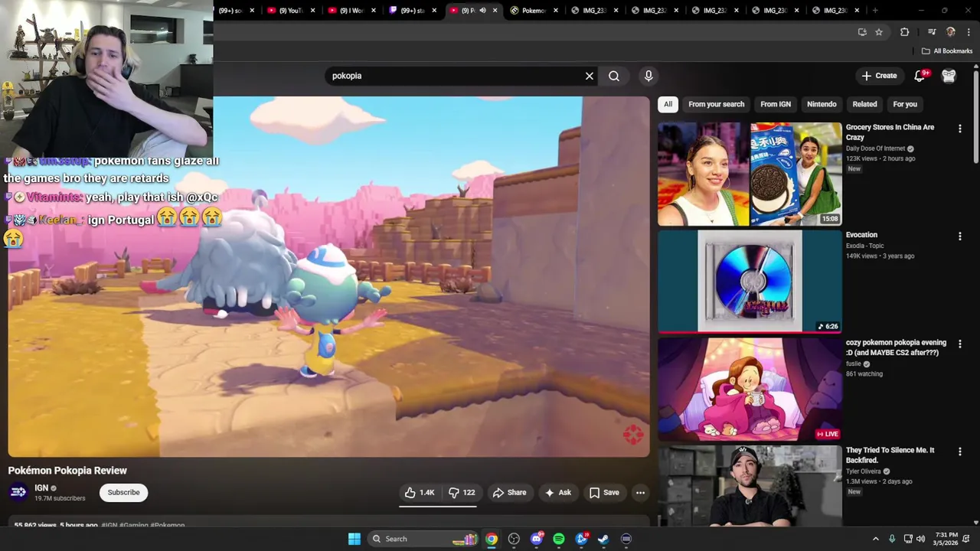The image size is (980, 551).
Task: Switch to the Twitch (99+) tab
Action: 413,11
